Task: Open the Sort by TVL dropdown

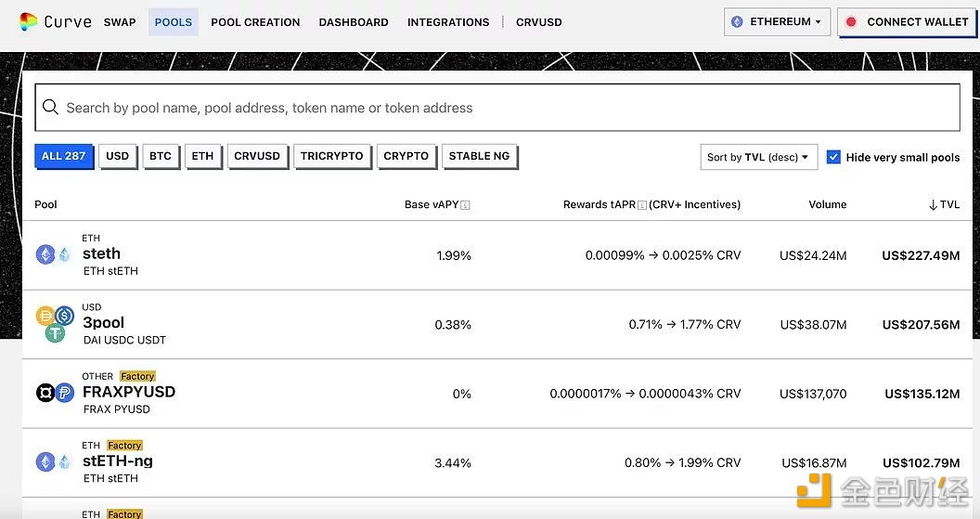Action: pos(759,157)
